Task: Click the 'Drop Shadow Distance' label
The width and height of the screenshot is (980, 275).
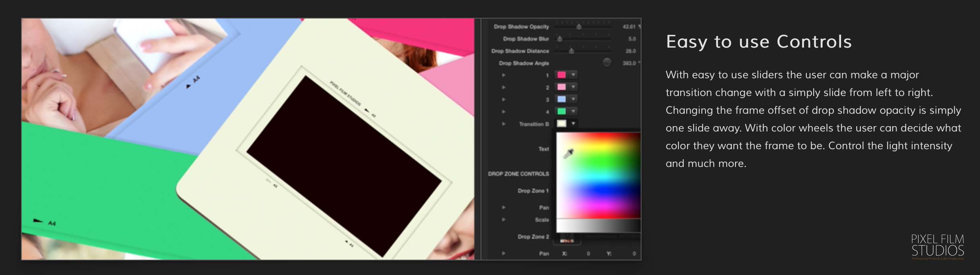Action: (520, 51)
